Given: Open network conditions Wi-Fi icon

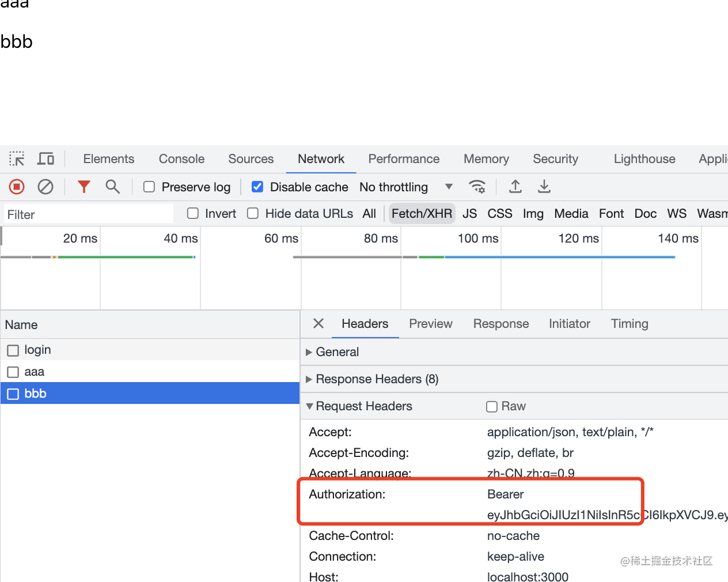Looking at the screenshot, I should [477, 187].
